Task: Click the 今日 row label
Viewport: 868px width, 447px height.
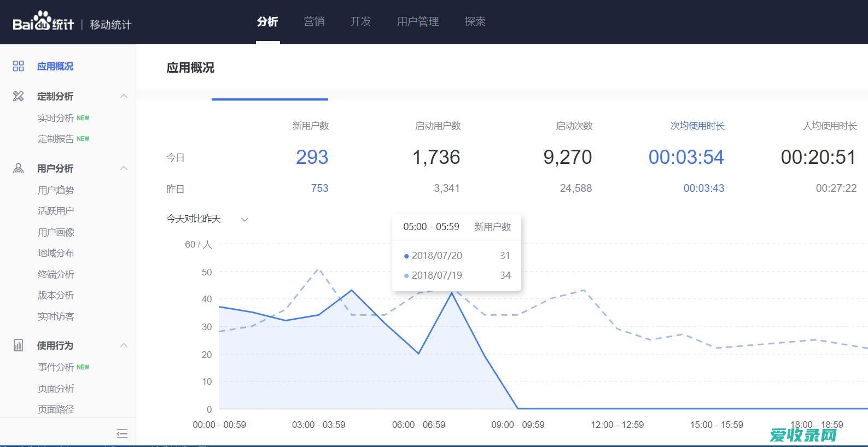Action: pos(176,157)
